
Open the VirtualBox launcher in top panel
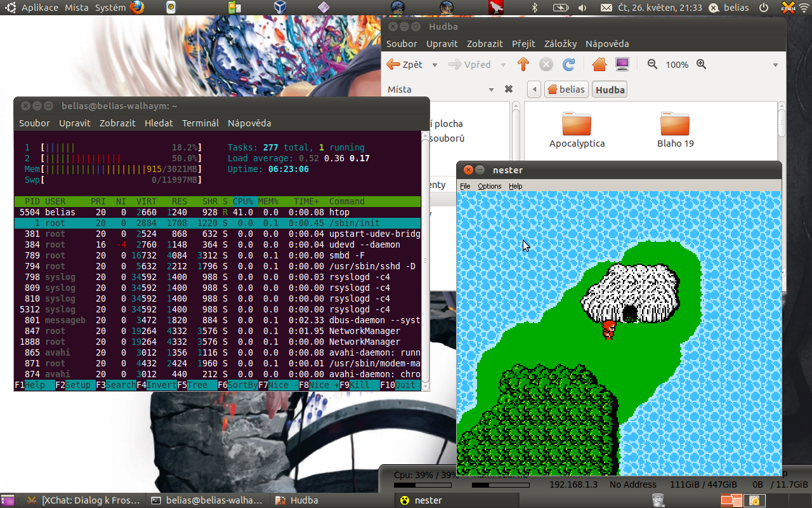[x=280, y=8]
